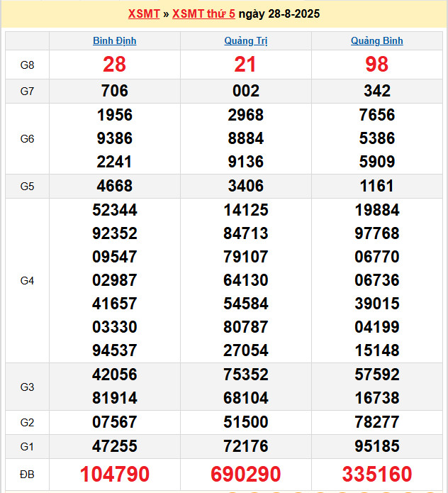This screenshot has height=493, width=448.
Task: Click G4 number 09547
Action: click(x=114, y=257)
